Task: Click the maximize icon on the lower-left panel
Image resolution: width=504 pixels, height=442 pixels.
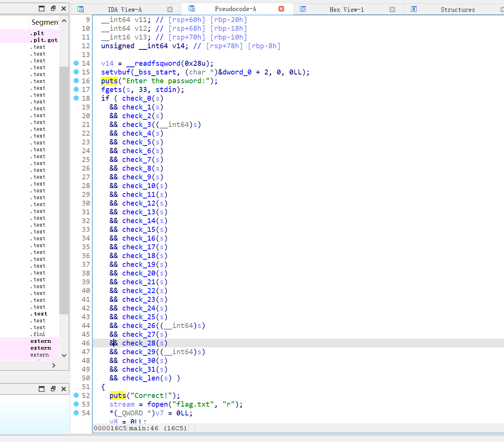Action: pos(41,389)
